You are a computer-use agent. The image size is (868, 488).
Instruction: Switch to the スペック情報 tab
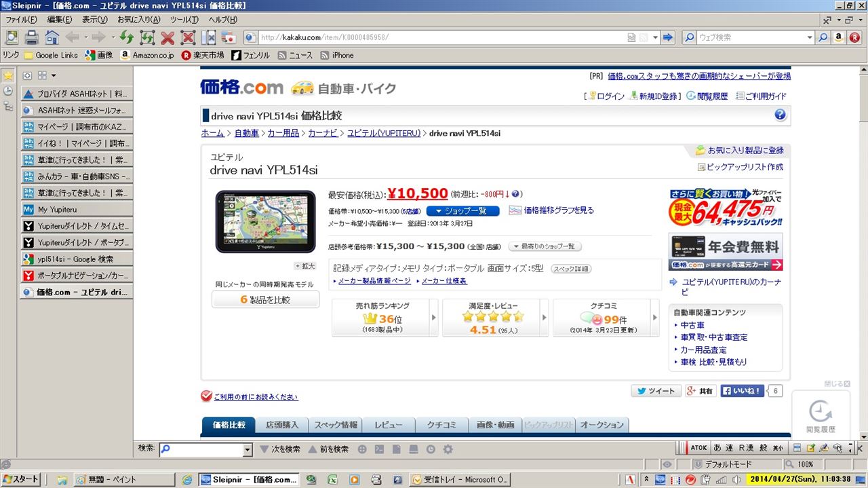point(336,425)
